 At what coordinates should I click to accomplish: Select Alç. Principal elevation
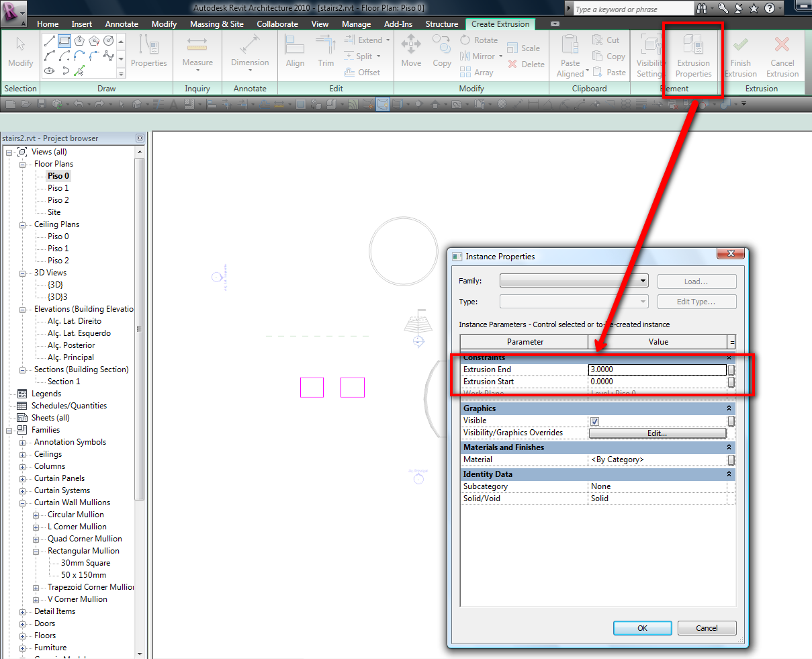click(x=71, y=357)
